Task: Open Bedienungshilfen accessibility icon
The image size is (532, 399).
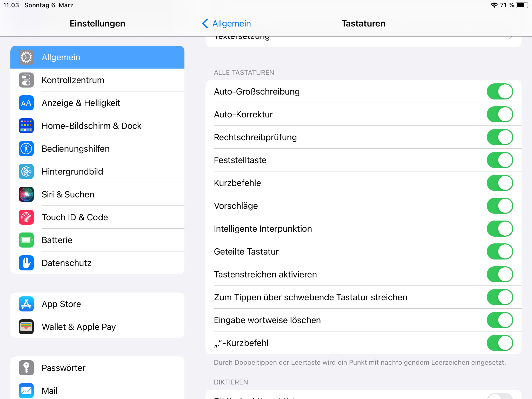Action: (x=26, y=149)
